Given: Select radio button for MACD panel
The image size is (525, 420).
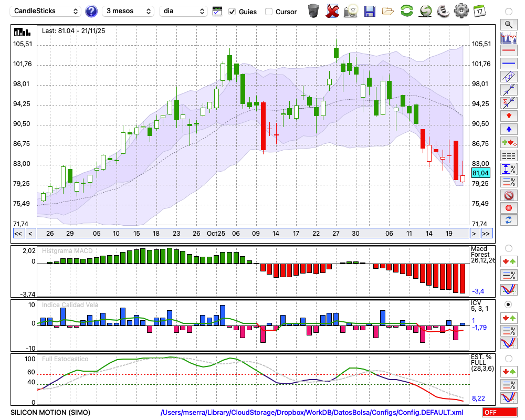Looking at the screenshot, I should coord(509,248).
